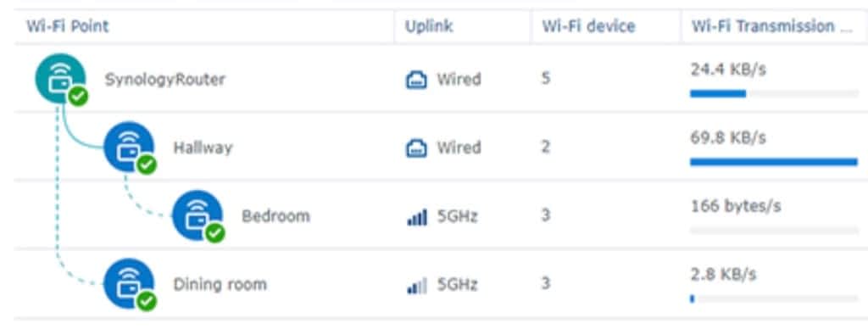The height and width of the screenshot is (329, 868).
Task: Click the Hallway wired uplink icon
Action: 416,148
